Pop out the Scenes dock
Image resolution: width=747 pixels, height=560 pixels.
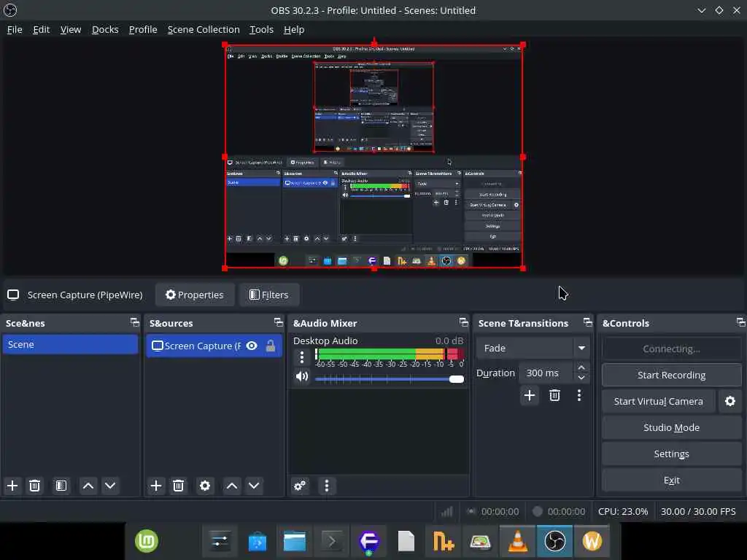(x=135, y=322)
